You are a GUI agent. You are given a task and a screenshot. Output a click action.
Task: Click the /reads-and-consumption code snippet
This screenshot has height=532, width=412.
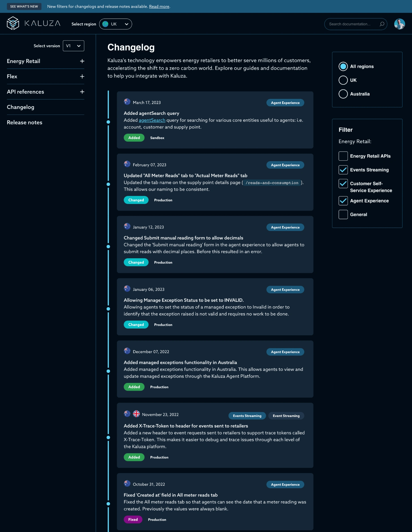tap(272, 183)
